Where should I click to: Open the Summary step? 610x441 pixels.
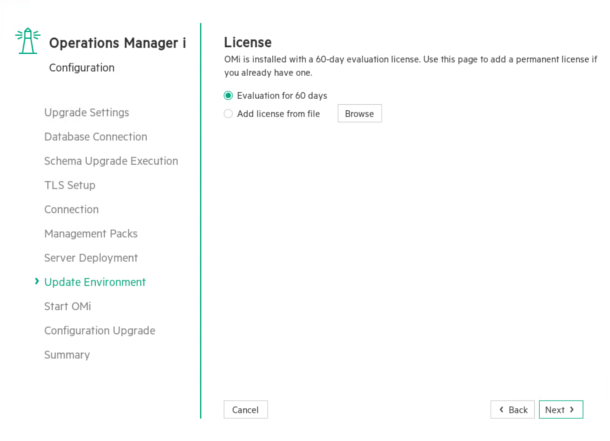pos(67,355)
